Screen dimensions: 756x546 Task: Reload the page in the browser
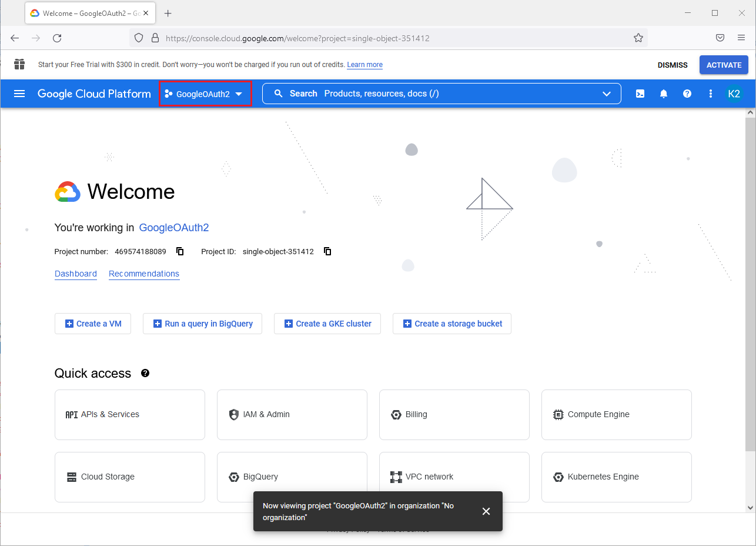pyautogui.click(x=57, y=38)
